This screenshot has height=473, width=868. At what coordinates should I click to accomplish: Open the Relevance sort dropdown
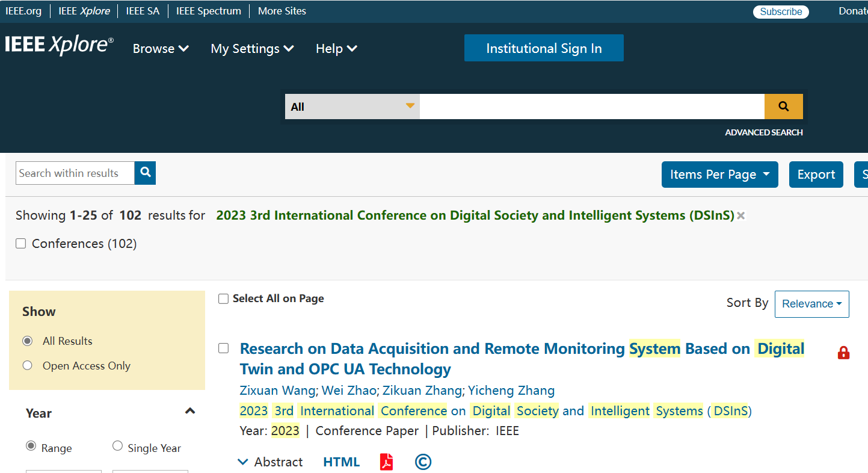(x=811, y=304)
